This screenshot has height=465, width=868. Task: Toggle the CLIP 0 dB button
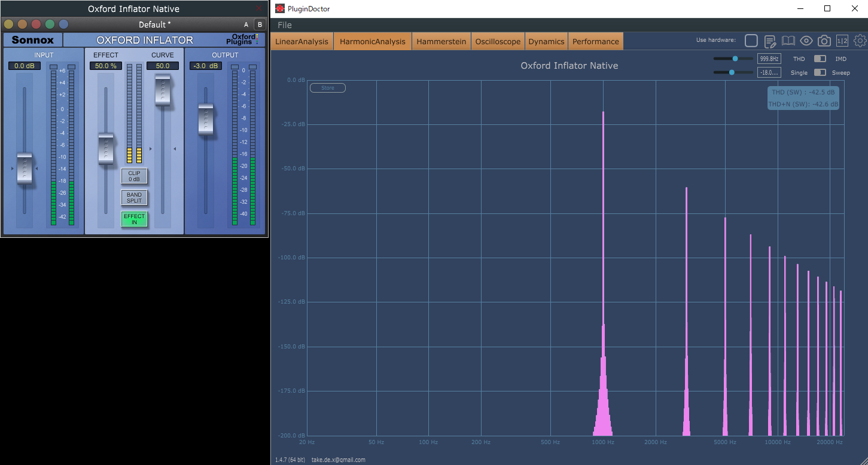134,176
